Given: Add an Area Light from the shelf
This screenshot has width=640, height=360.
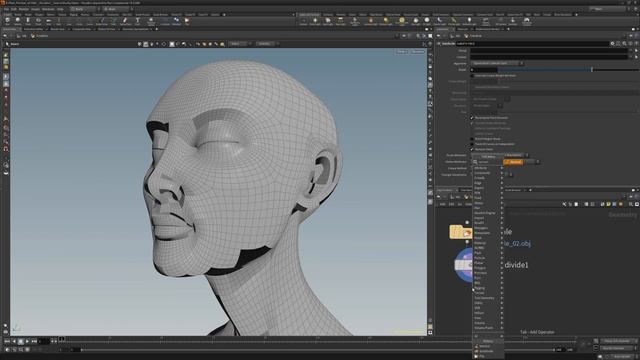Looking at the screenshot, I should point(340,21).
